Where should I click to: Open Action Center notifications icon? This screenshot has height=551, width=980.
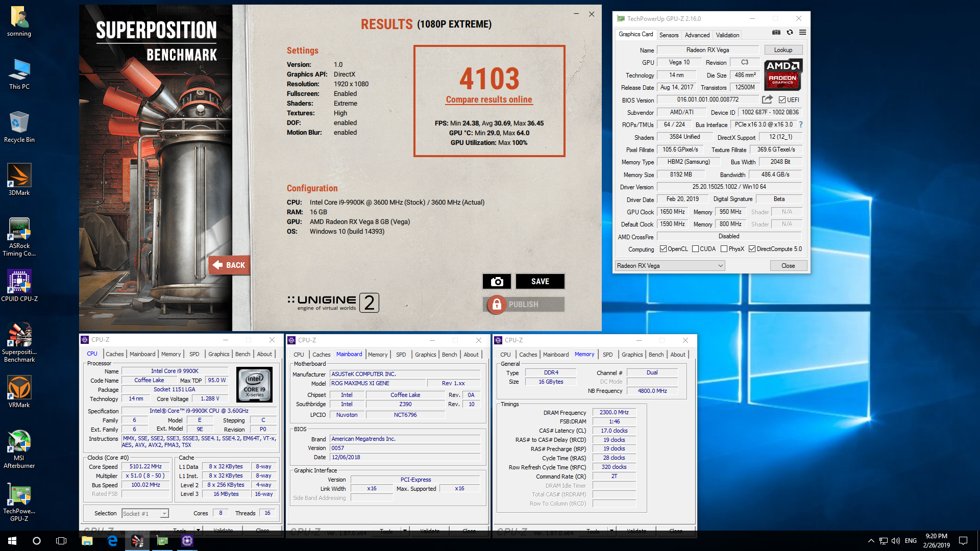pos(963,541)
